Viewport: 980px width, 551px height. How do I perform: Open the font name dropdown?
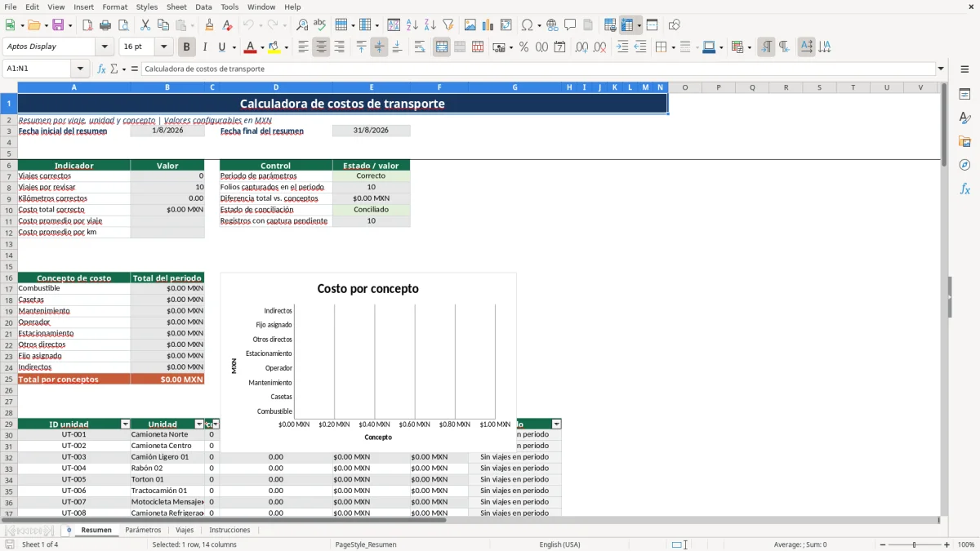(x=105, y=47)
